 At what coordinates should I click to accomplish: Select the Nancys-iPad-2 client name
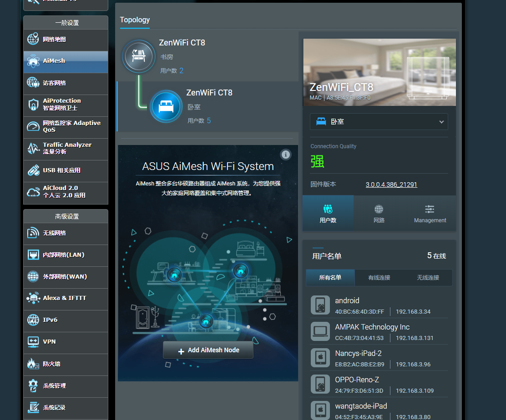[x=358, y=353]
